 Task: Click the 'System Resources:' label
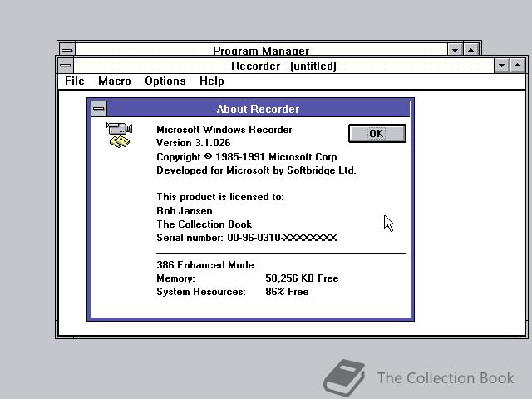(201, 292)
